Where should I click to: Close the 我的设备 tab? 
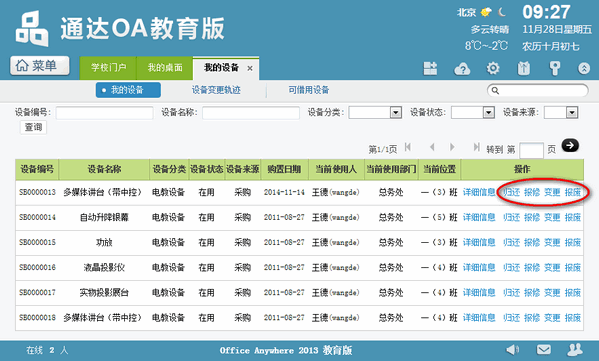pyautogui.click(x=250, y=68)
